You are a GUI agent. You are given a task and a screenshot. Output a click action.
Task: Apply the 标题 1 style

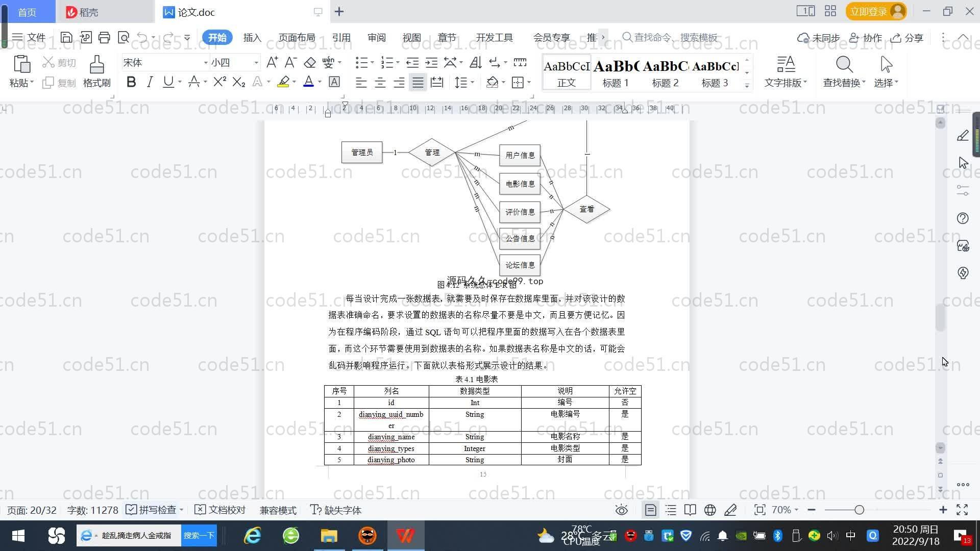[616, 73]
